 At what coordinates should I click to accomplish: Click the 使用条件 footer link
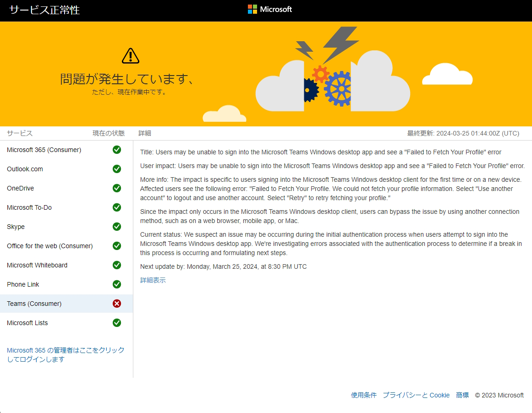[363, 395]
